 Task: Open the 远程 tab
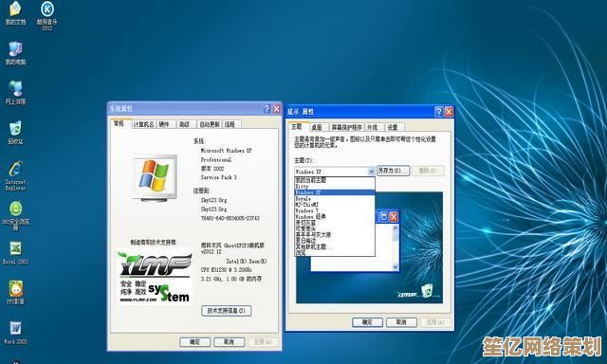pos(230,124)
